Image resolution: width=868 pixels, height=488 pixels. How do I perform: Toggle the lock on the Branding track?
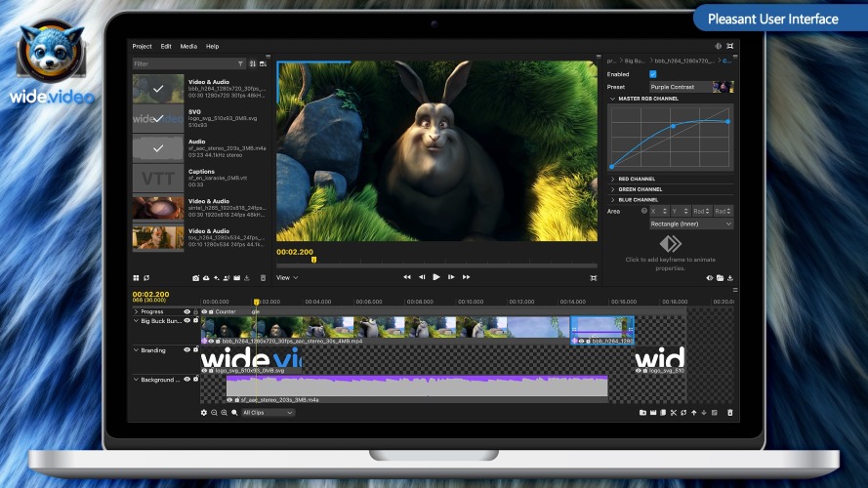pos(195,349)
